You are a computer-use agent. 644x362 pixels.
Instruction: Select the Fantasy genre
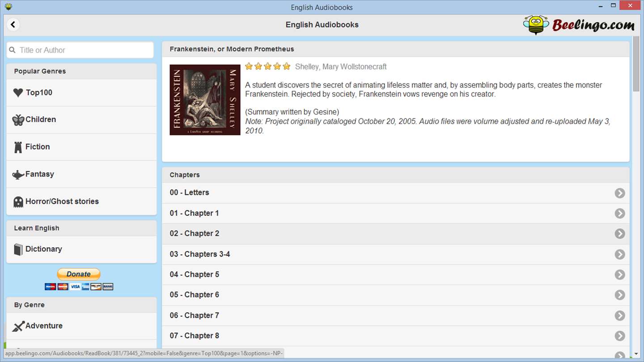pos(81,174)
